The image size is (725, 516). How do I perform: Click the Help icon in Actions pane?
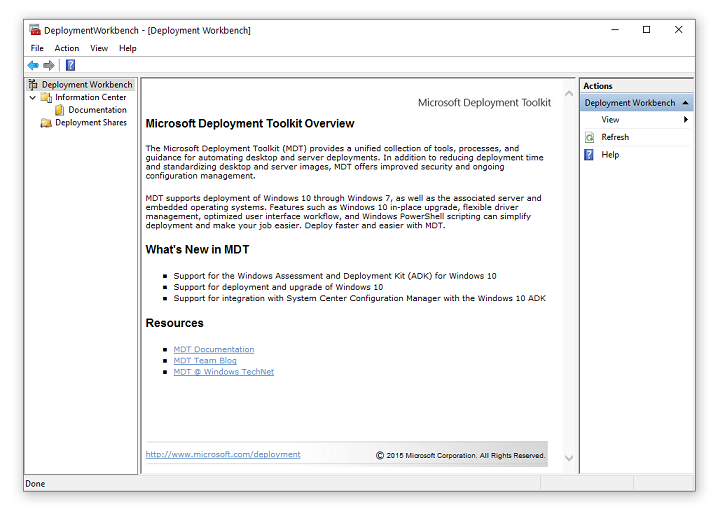click(590, 155)
